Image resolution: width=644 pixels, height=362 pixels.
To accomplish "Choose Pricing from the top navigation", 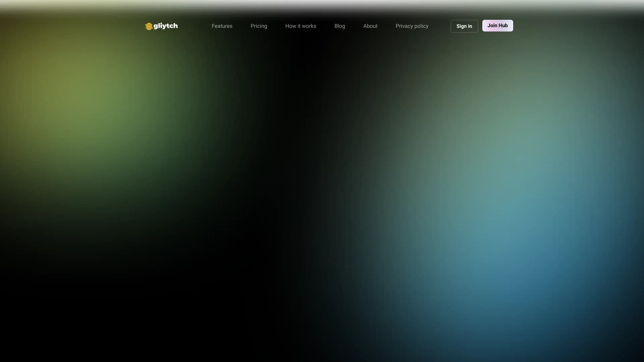I will pos(259,26).
